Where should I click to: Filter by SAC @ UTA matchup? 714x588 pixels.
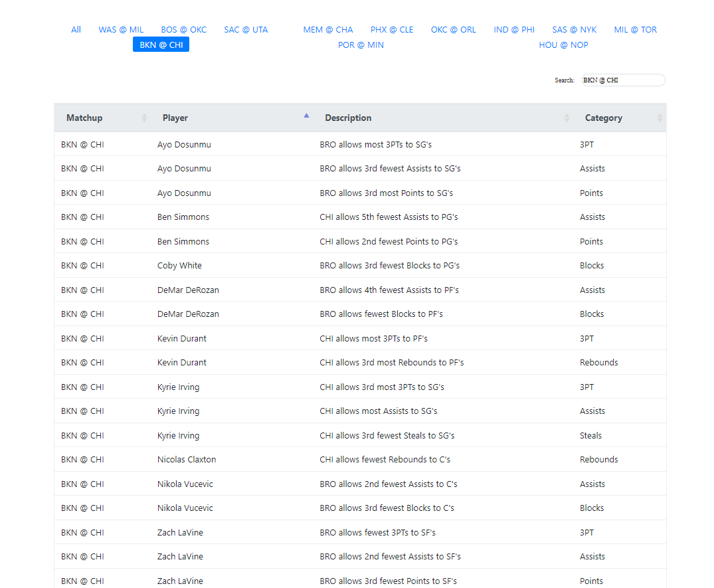(x=246, y=30)
